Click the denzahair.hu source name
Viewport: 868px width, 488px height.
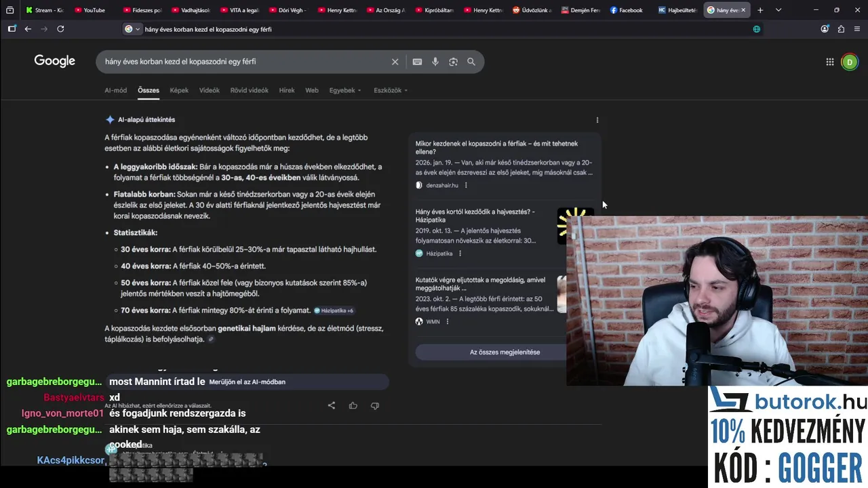pos(442,185)
